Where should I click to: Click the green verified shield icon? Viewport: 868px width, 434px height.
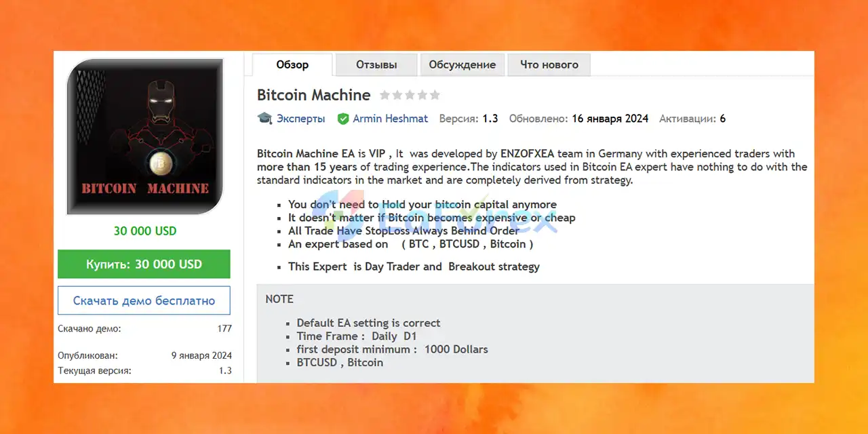pyautogui.click(x=344, y=119)
